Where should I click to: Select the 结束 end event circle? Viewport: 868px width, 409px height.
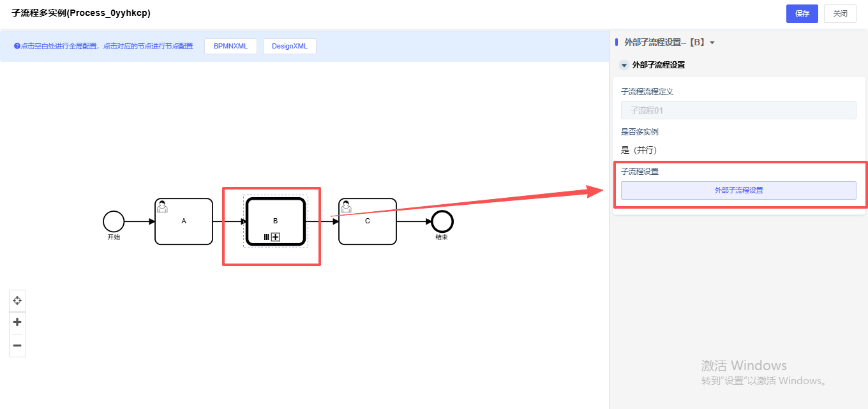pos(442,221)
